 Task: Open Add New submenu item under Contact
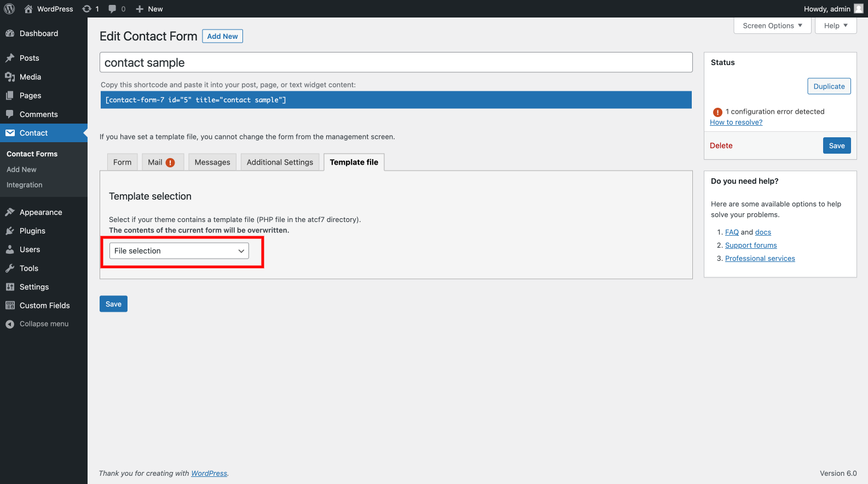point(21,170)
